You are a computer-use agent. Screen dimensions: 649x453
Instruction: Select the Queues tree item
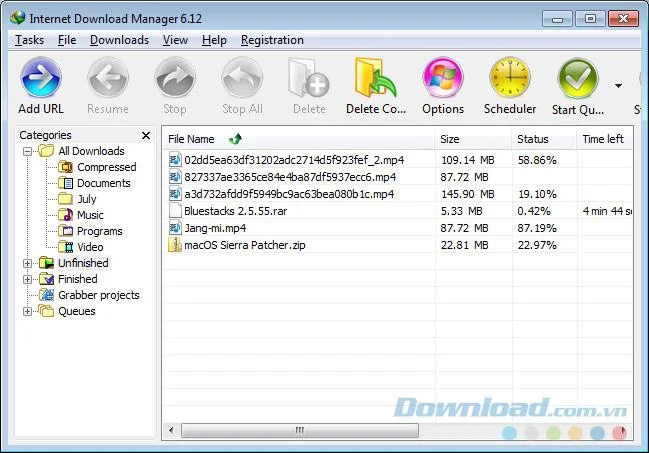pos(77,311)
